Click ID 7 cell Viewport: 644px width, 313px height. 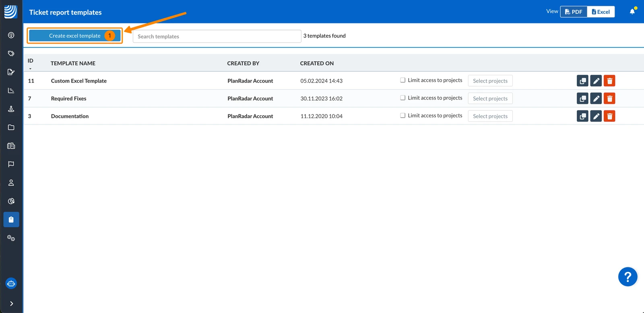(29, 99)
